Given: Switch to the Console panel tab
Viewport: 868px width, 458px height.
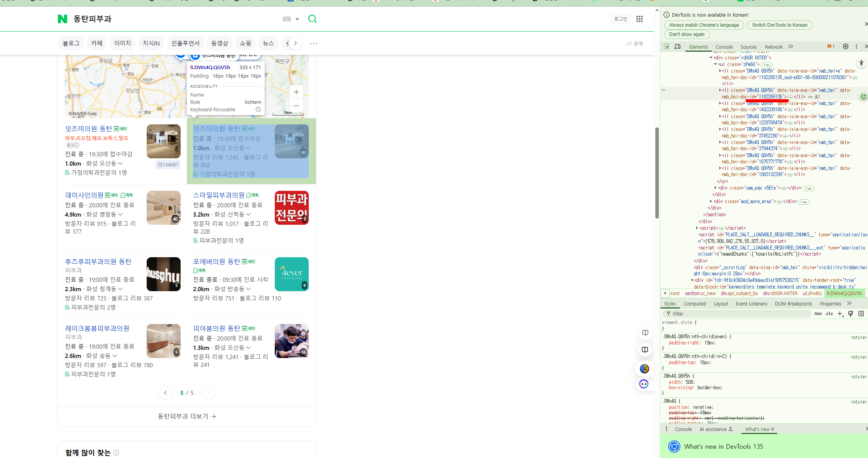Looking at the screenshot, I should [724, 47].
